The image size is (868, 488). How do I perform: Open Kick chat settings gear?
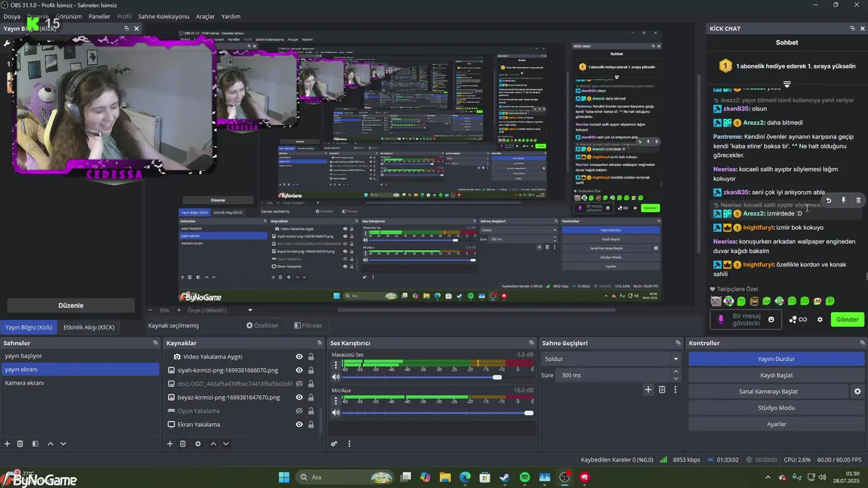tap(820, 319)
